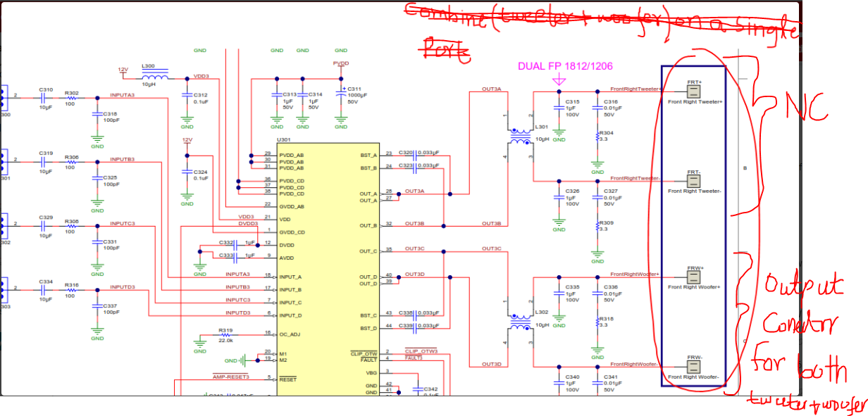The image size is (868, 416).
Task: Select the U301 reference designator text
Action: coord(284,140)
